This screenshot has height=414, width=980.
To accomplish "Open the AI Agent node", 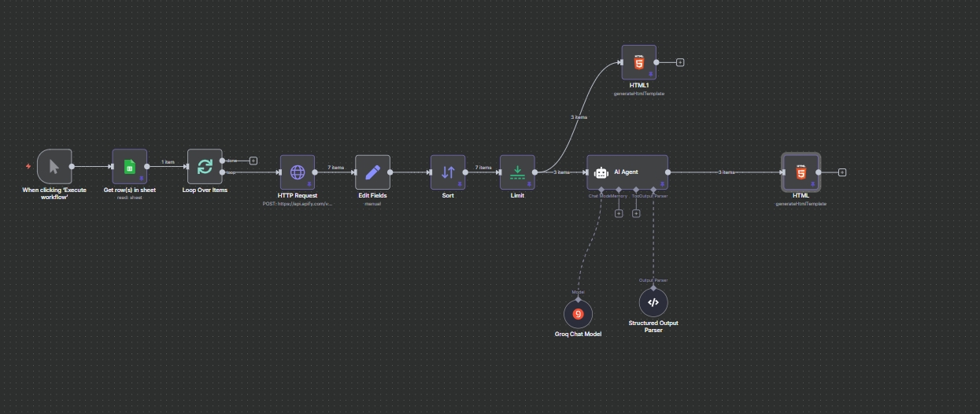I will (x=627, y=172).
